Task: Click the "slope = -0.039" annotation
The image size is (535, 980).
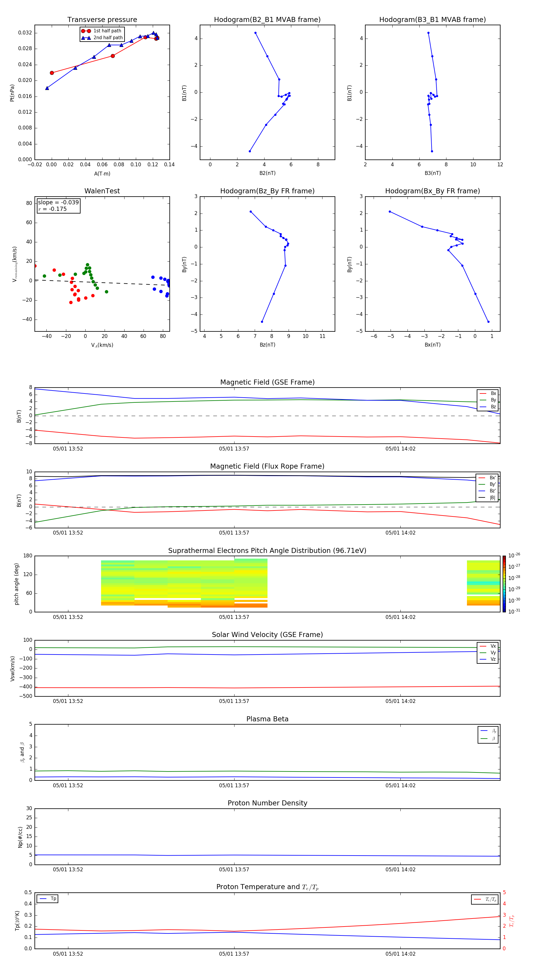Action: tap(58, 203)
